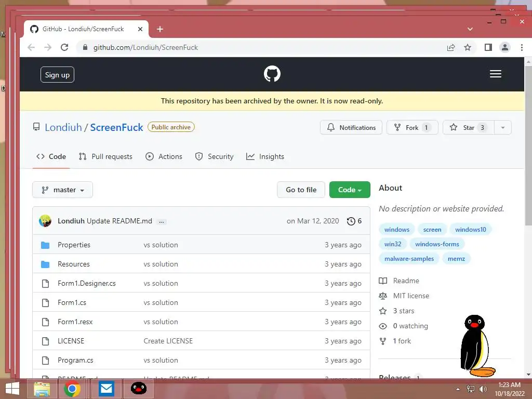Select the memz topic tag
Viewport: 532px width, 399px height.
(456, 259)
